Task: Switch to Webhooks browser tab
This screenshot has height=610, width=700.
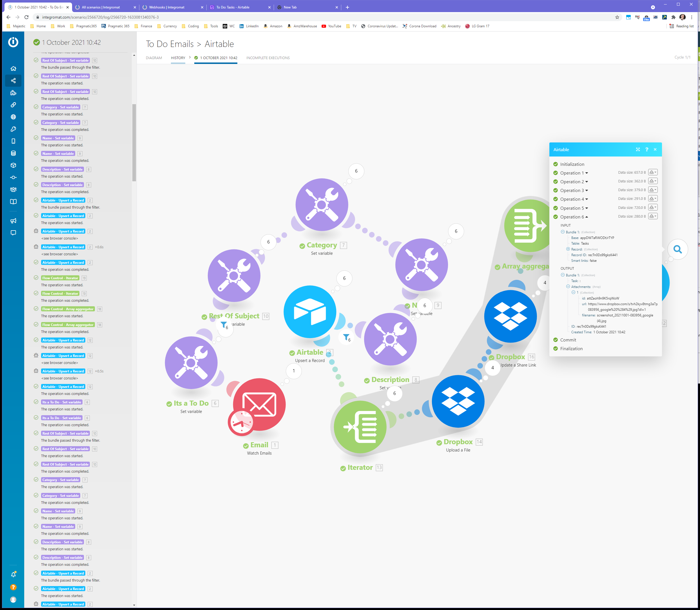Action: click(172, 7)
